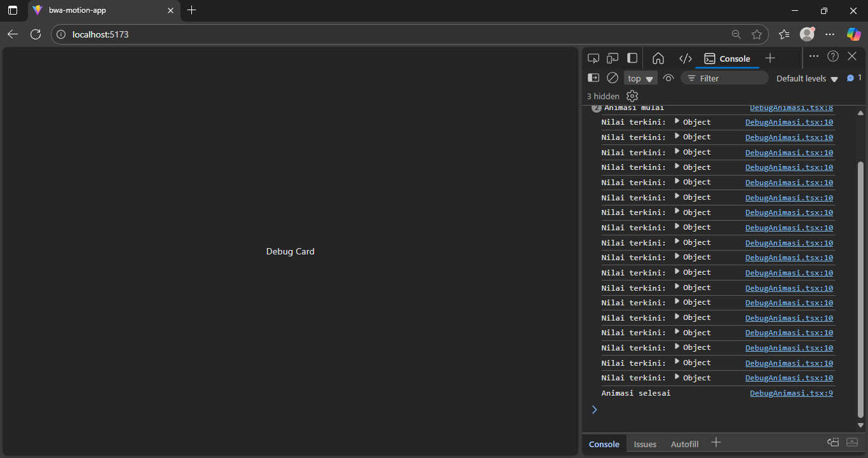Screen dimensions: 868x458
Task: Select the inspect element tool
Action: tap(593, 57)
